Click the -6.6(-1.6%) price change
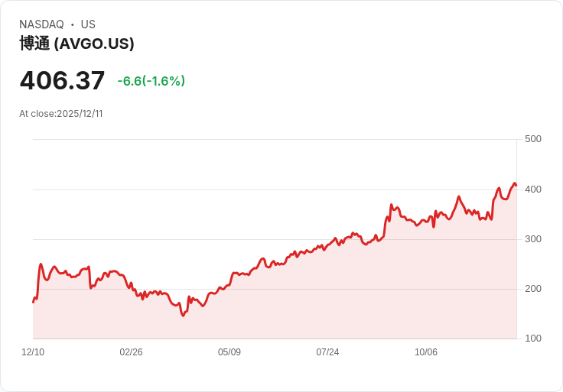 pyautogui.click(x=151, y=81)
